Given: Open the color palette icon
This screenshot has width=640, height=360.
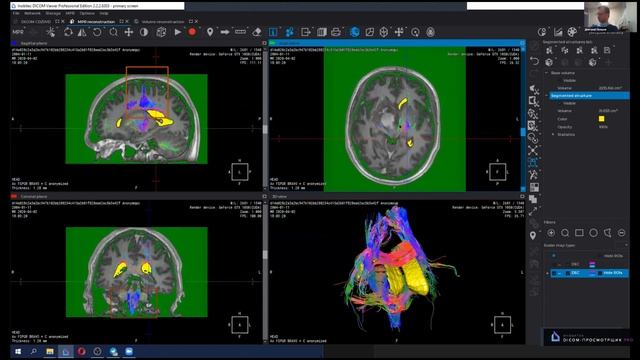Looking at the screenshot, I should tap(572, 32).
